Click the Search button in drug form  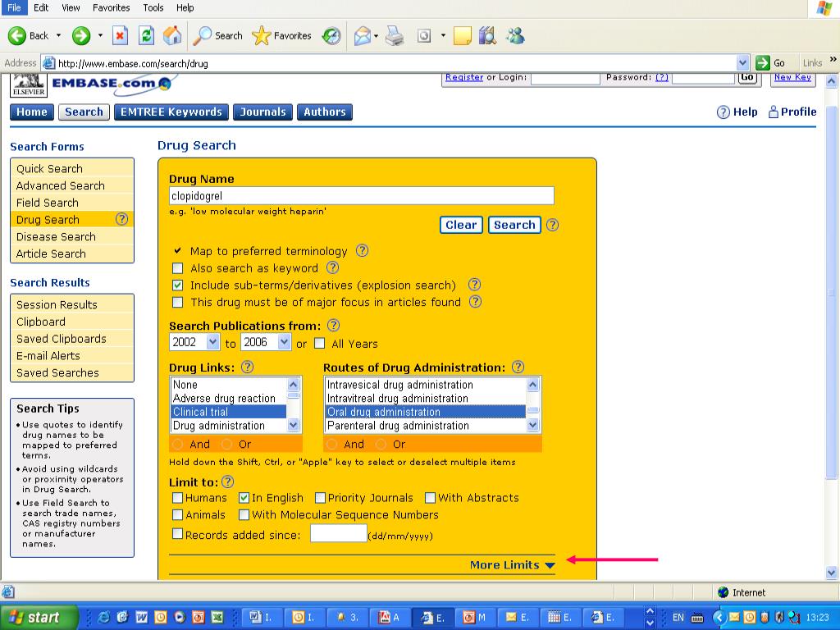514,225
